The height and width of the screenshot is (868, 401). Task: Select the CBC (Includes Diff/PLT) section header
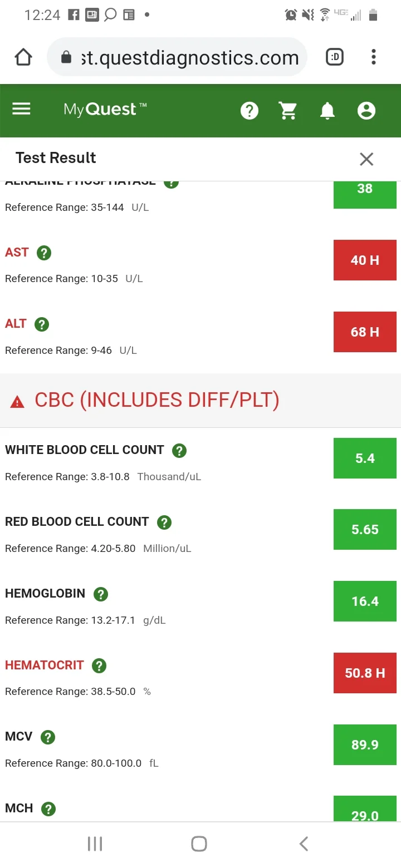click(x=200, y=400)
